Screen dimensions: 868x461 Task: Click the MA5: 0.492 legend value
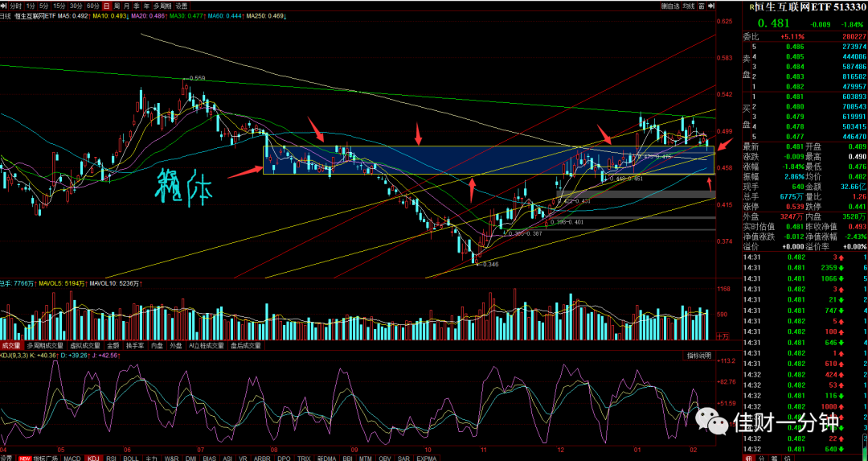pyautogui.click(x=74, y=16)
